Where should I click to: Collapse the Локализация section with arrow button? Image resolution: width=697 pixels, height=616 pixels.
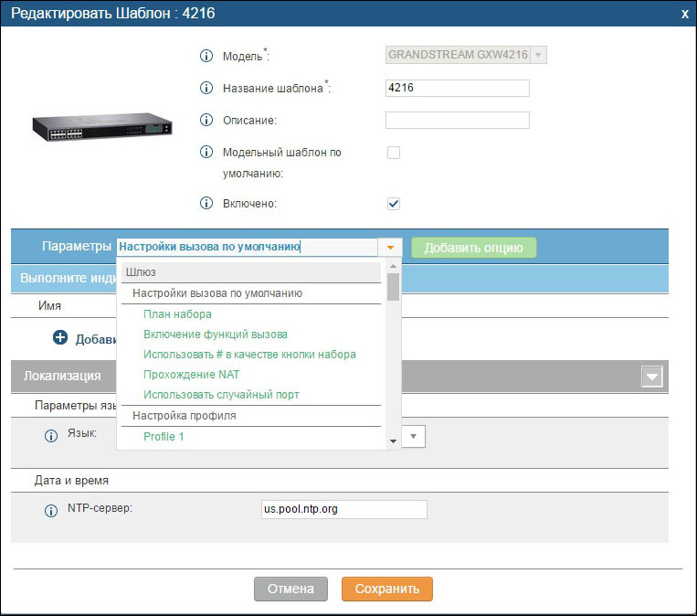[x=652, y=377]
